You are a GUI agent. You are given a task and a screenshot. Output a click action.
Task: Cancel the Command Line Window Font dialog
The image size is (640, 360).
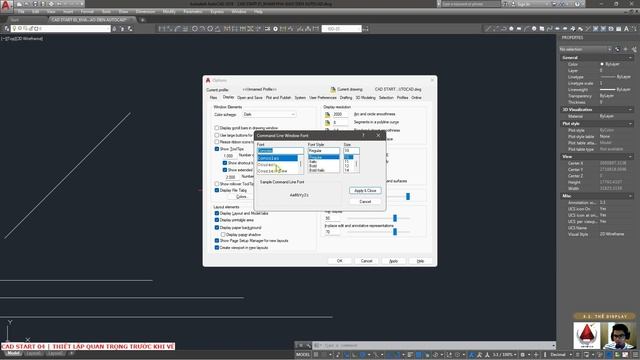(x=365, y=202)
